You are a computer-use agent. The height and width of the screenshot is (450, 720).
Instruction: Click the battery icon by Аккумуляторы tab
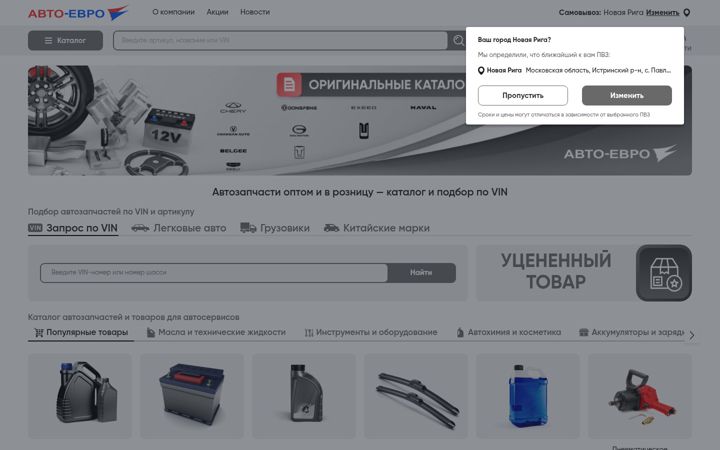click(584, 332)
